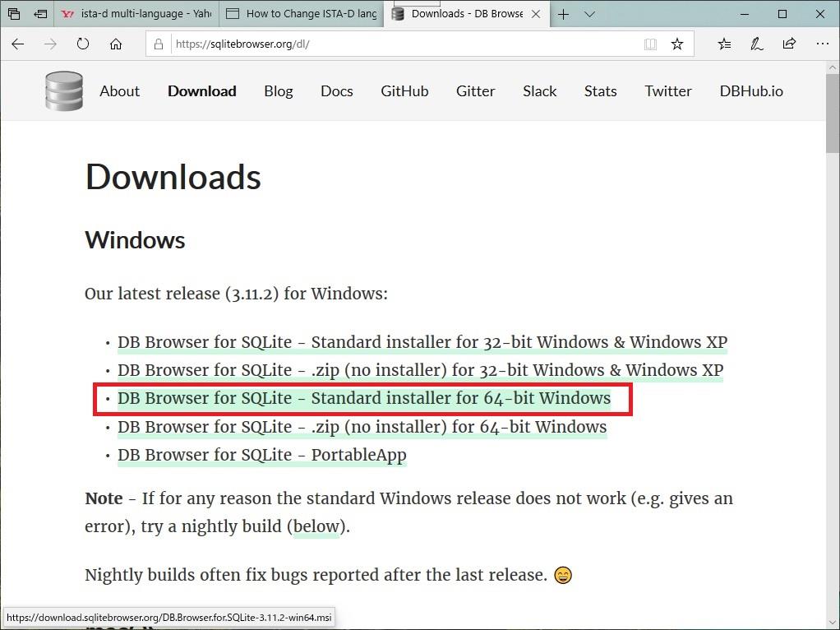
Task: Maximize the browser window
Action: [782, 15]
